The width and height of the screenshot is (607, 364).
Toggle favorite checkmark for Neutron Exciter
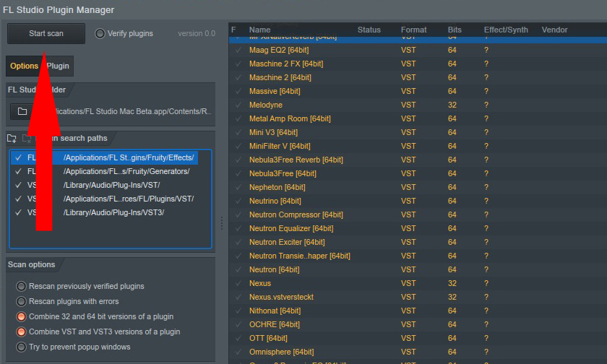pos(238,242)
